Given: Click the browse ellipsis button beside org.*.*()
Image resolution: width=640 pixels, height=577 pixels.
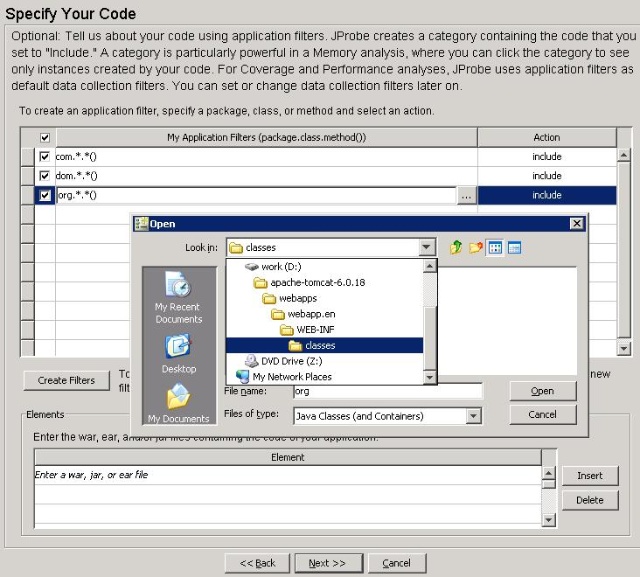Looking at the screenshot, I should pyautogui.click(x=466, y=196).
